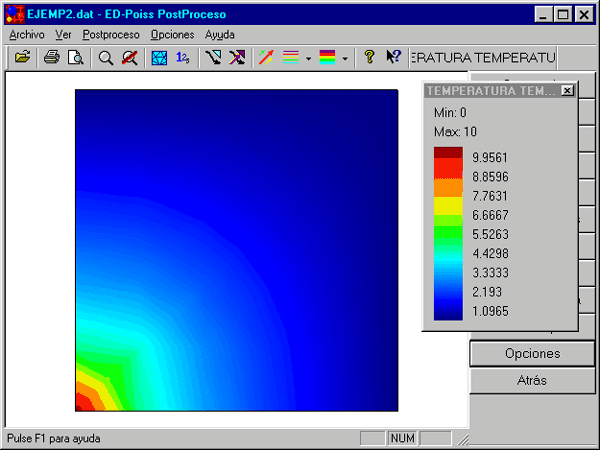Maximize the ED-Poiss PostProceso window
Screen dimensions: 600x450
[563, 15]
